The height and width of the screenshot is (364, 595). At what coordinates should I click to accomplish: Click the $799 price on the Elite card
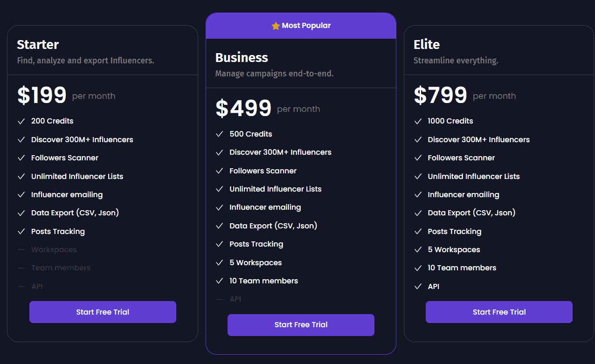[440, 95]
